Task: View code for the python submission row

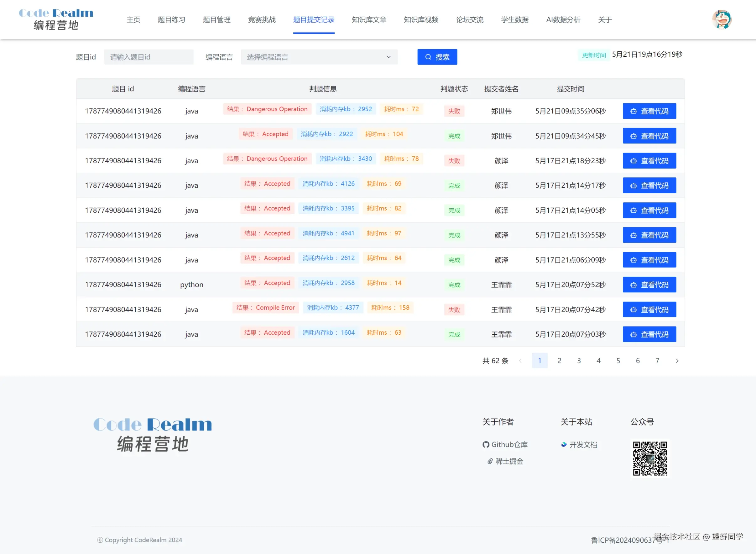Action: point(649,285)
